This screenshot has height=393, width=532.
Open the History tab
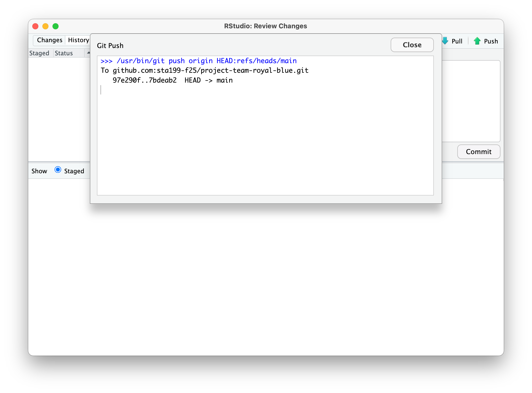(78, 40)
